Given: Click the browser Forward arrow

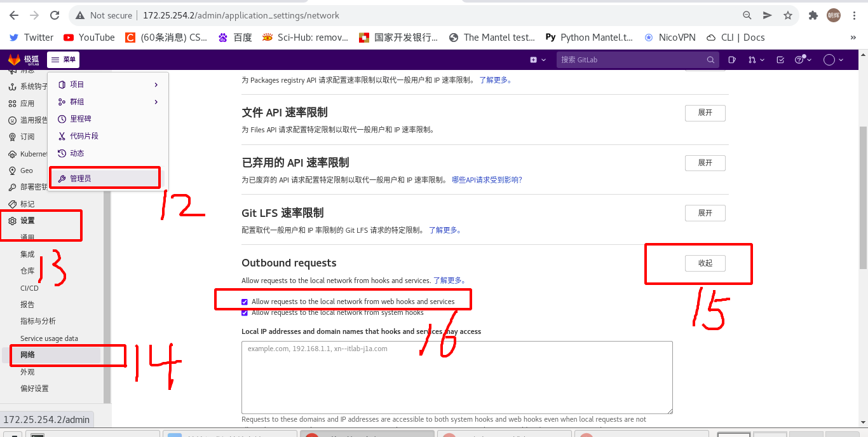Looking at the screenshot, I should tap(34, 15).
